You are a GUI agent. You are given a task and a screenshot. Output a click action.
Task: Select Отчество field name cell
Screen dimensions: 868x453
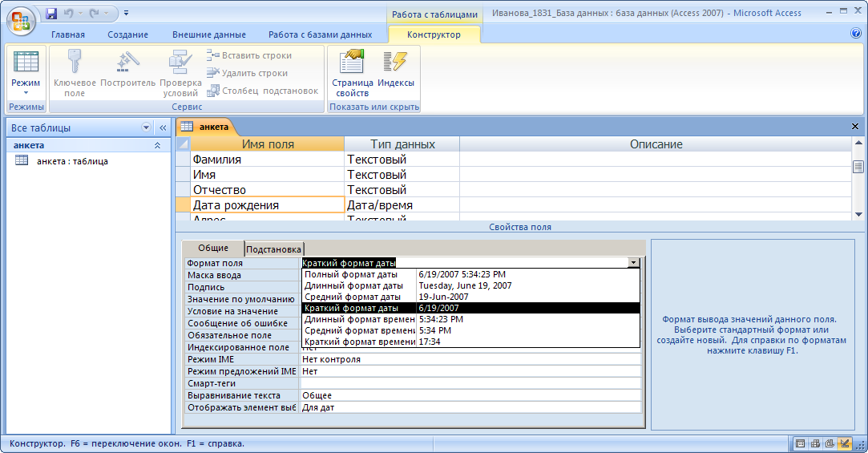[268, 189]
